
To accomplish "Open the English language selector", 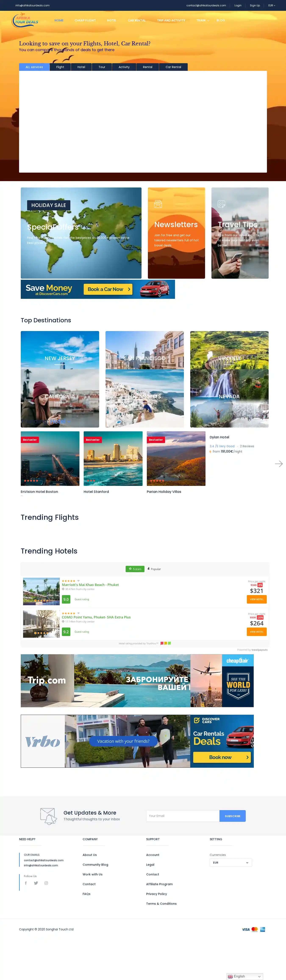I will (x=245, y=976).
